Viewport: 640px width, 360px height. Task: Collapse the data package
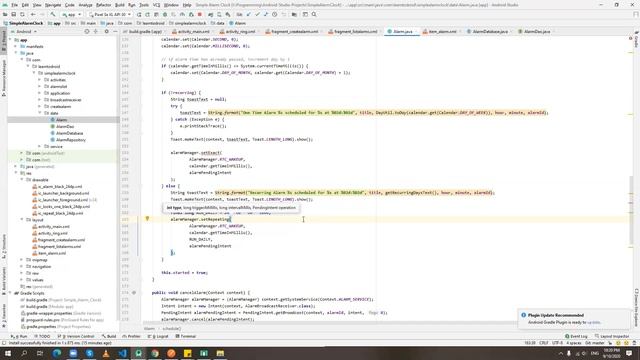click(40, 113)
